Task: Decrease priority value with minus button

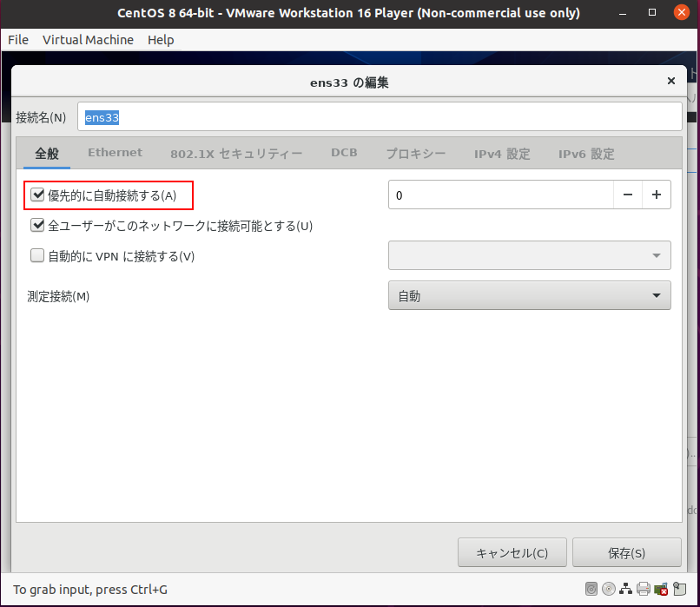Action: [x=627, y=195]
